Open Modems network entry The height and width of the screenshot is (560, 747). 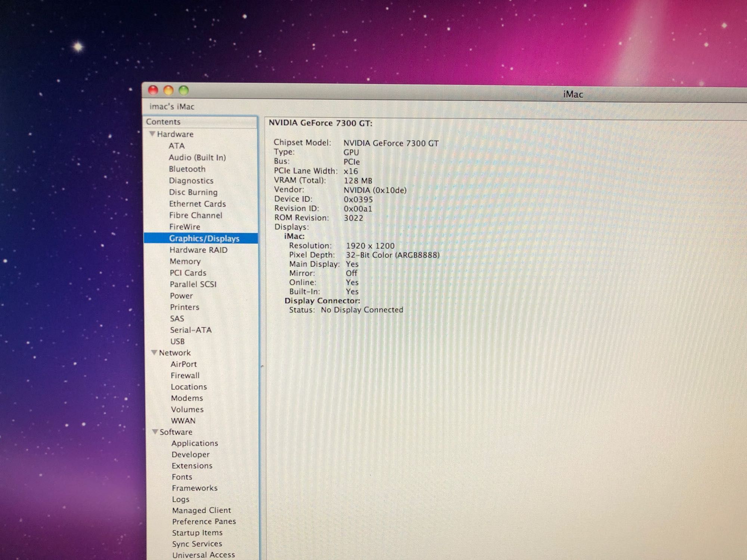coord(187,398)
